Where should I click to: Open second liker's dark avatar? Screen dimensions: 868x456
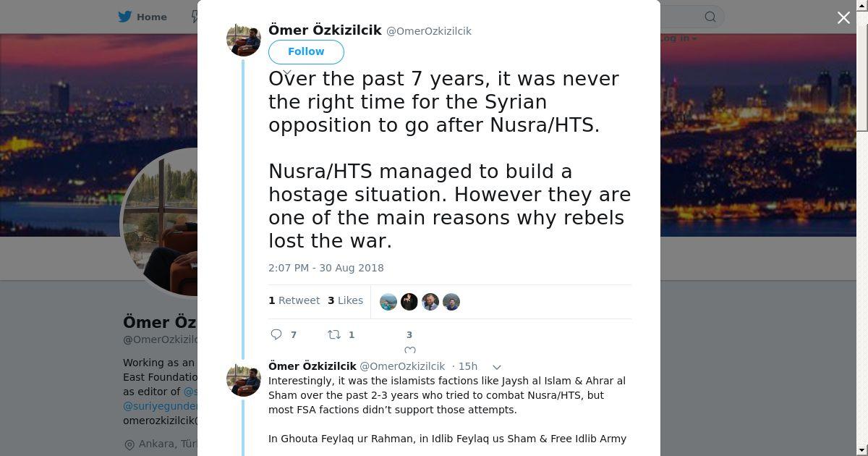(409, 302)
